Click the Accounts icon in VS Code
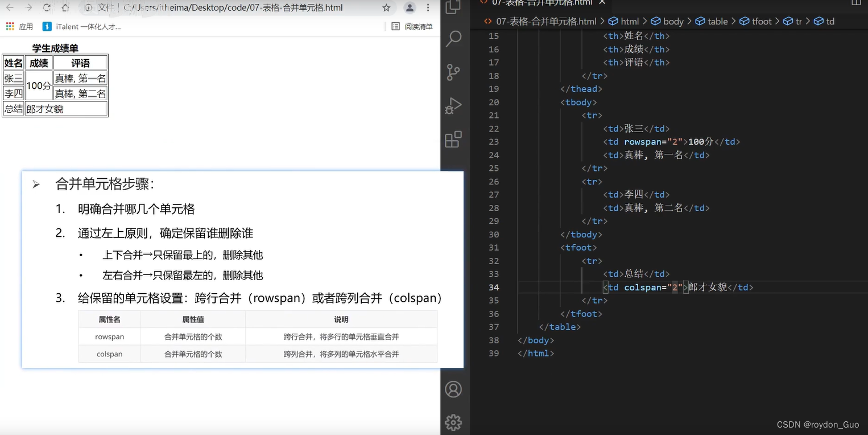Image resolution: width=868 pixels, height=435 pixels. 453,389
